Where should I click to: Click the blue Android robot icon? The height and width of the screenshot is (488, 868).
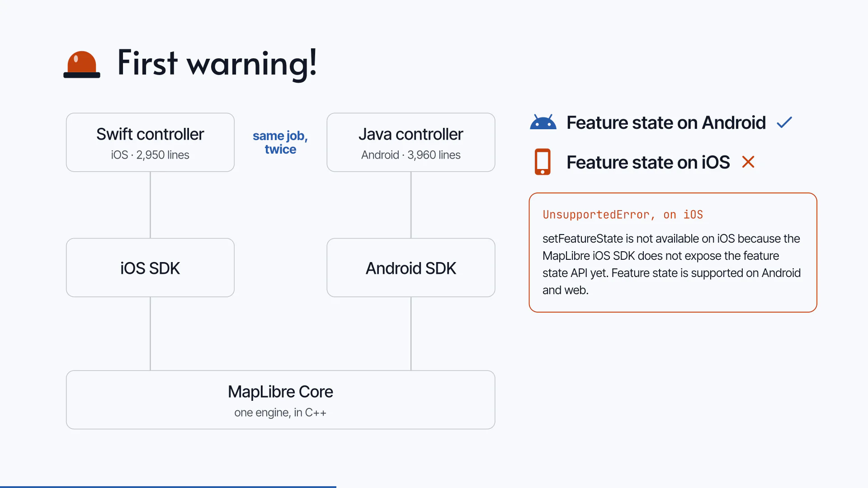(543, 122)
